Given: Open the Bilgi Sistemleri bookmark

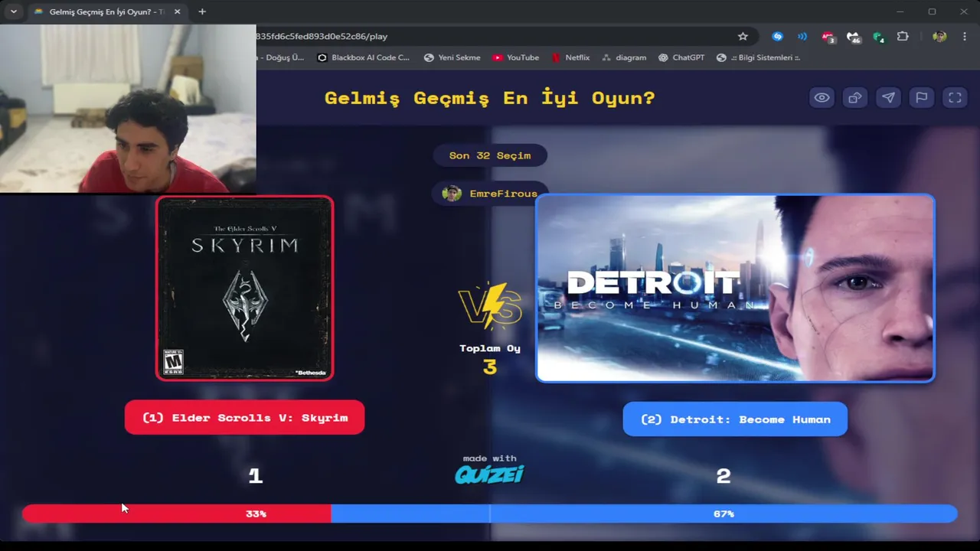Looking at the screenshot, I should (x=758, y=57).
